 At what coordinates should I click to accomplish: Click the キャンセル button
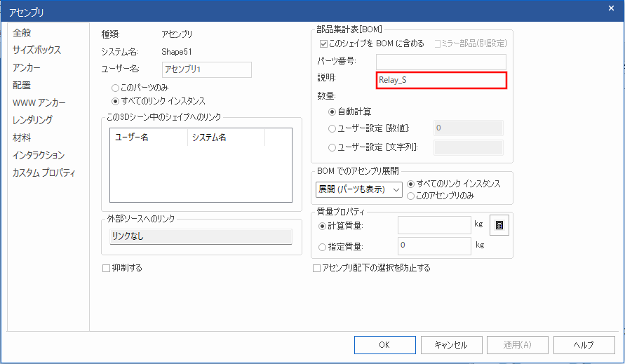[451, 345]
